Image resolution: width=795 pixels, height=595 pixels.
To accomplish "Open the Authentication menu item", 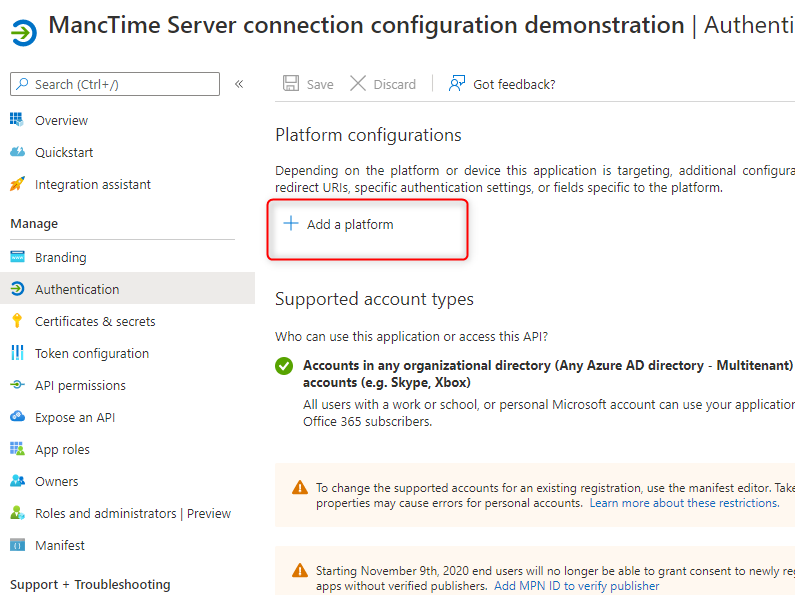I will (77, 289).
